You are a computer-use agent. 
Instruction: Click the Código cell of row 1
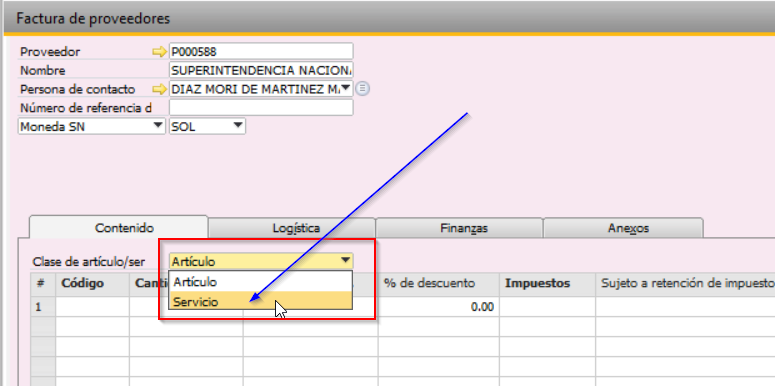pos(92,307)
